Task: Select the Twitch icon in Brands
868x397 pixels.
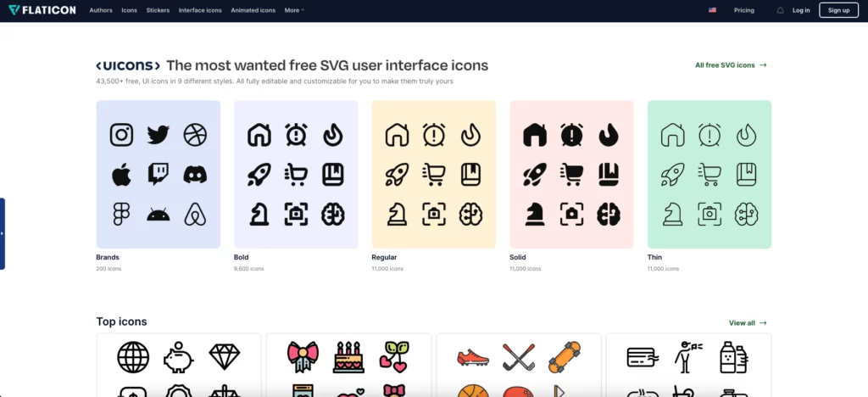Action: pyautogui.click(x=159, y=175)
